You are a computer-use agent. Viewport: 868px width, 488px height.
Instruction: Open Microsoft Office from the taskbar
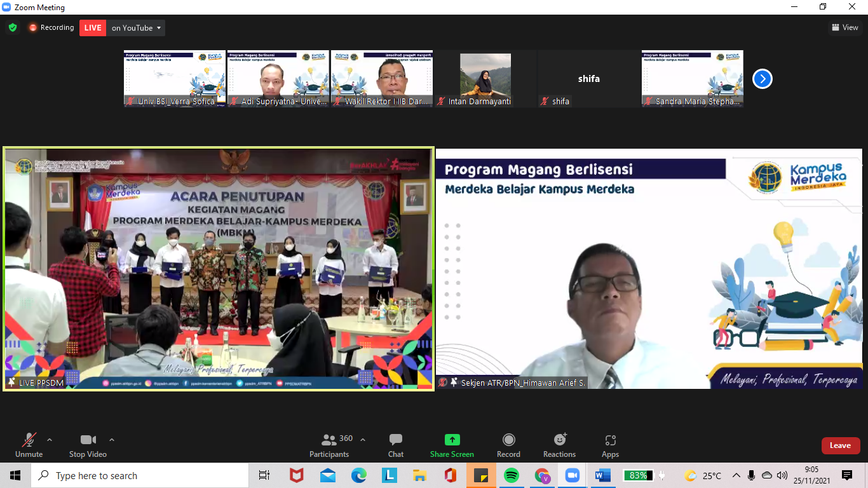451,475
